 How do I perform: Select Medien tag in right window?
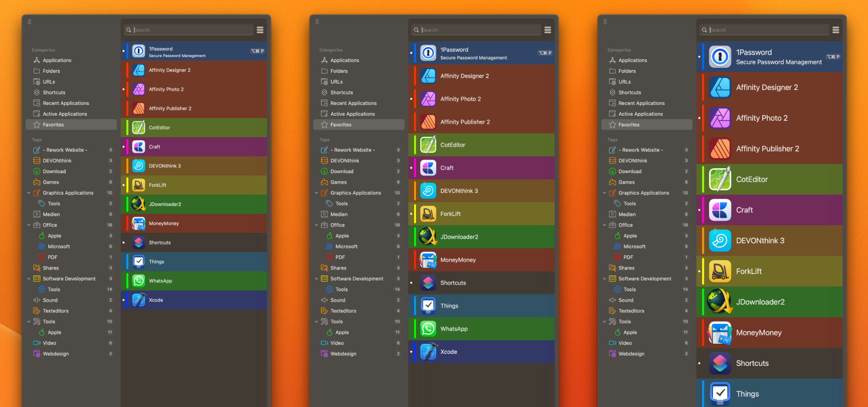(x=646, y=214)
